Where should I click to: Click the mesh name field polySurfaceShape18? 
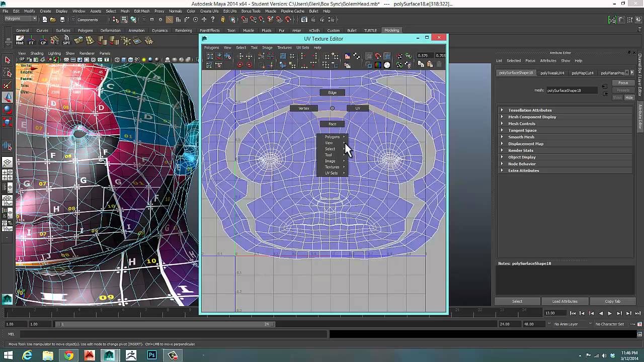(x=573, y=90)
